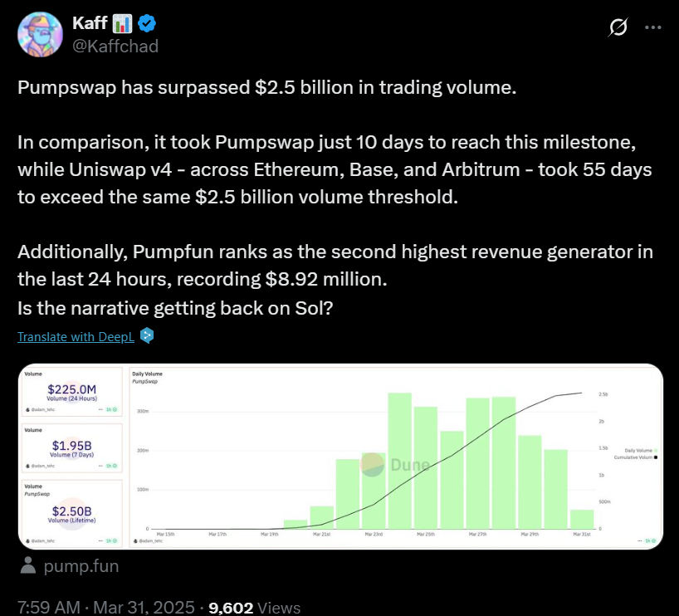The height and width of the screenshot is (616, 679).
Task: Click the 7:59 AM Mar 31 timestamp
Action: click(106, 607)
